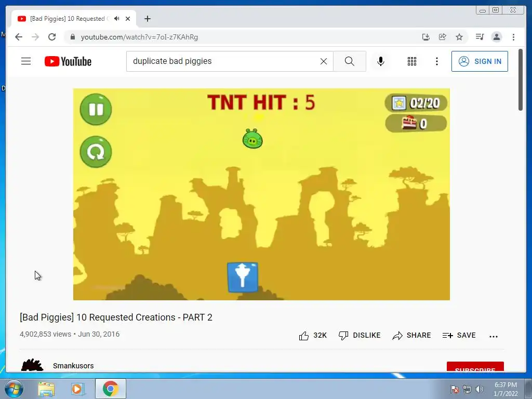Click the SIGN IN button
Image resolution: width=532 pixels, height=399 pixels.
480,61
